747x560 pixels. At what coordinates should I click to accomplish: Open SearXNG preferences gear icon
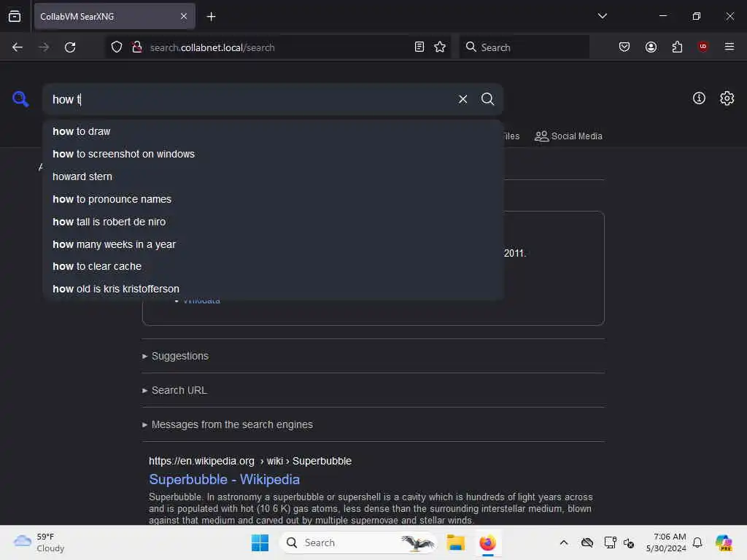click(x=727, y=98)
